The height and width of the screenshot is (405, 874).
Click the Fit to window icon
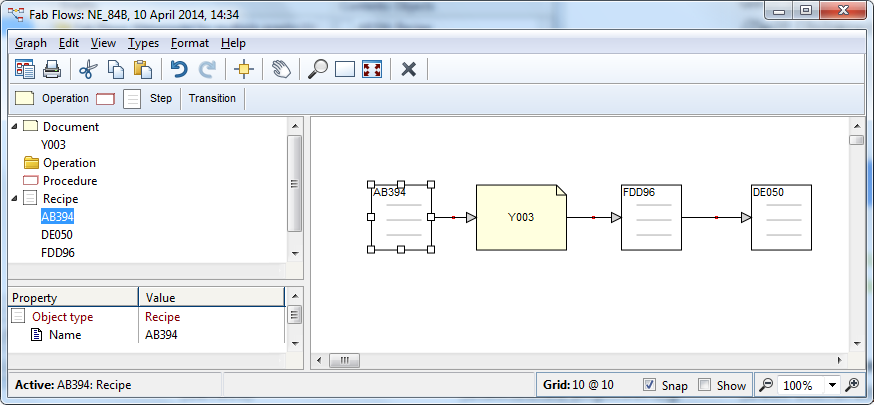372,69
